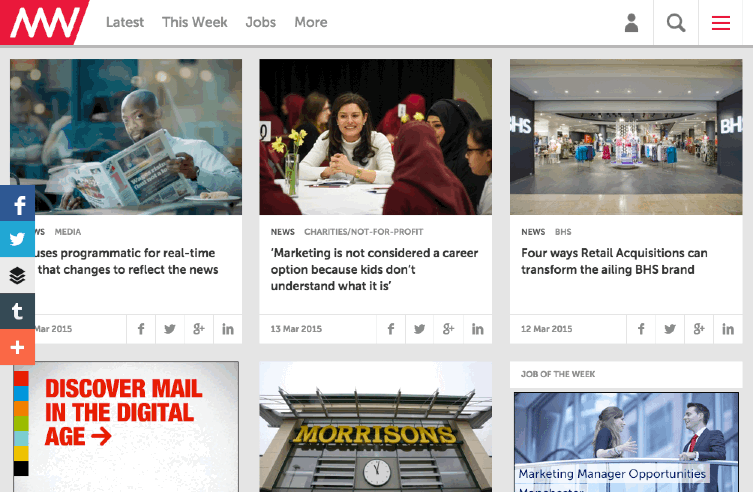
Task: Click the floating Buffer share button
Action: click(17, 275)
